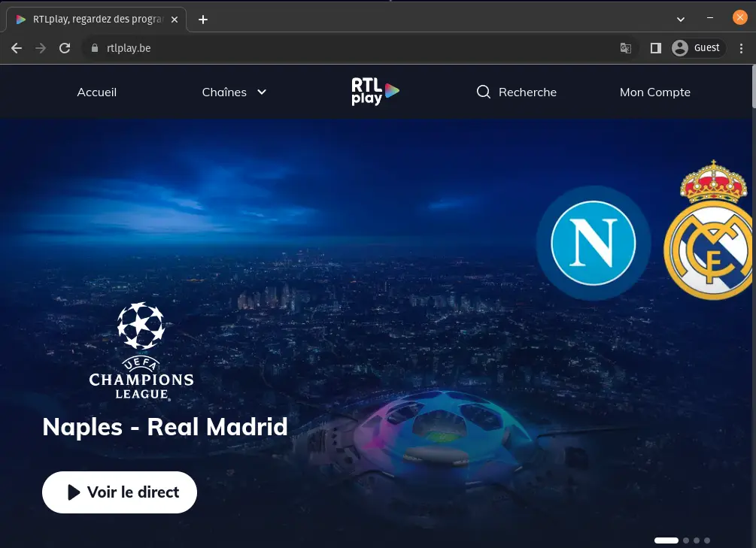The image size is (756, 548).
Task: Click the Google Translate icon in address bar
Action: point(625,47)
